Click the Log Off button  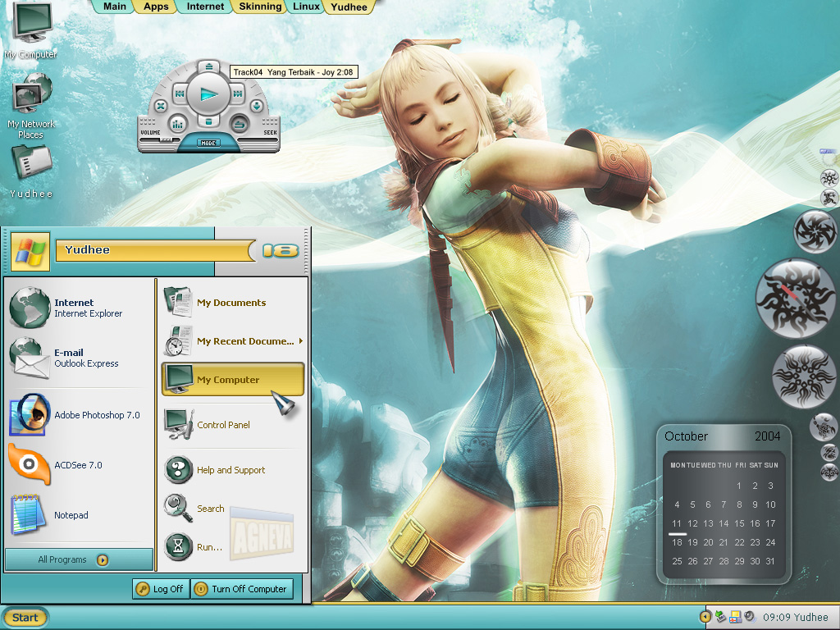click(160, 589)
